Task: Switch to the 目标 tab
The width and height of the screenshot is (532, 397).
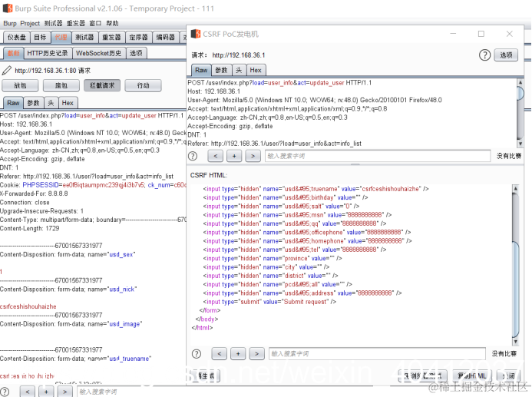Action: [x=41, y=37]
